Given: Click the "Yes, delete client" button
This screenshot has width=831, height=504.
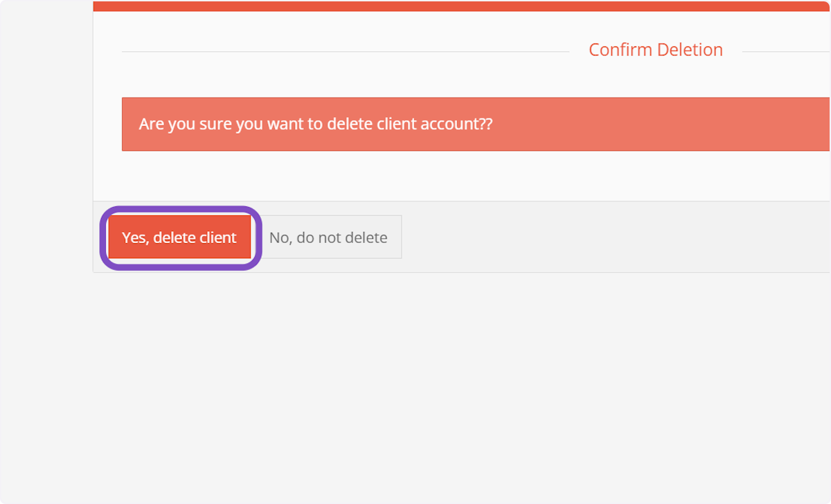Looking at the screenshot, I should [x=179, y=237].
